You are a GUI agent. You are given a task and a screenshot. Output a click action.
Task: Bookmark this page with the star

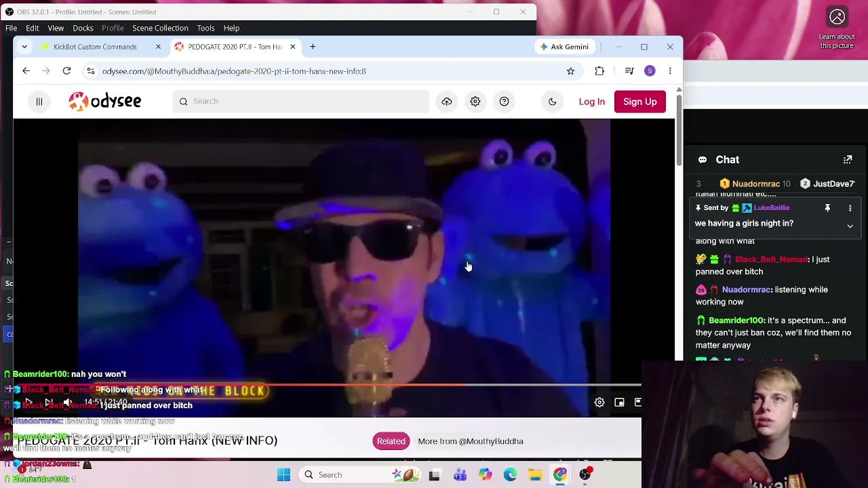click(570, 71)
